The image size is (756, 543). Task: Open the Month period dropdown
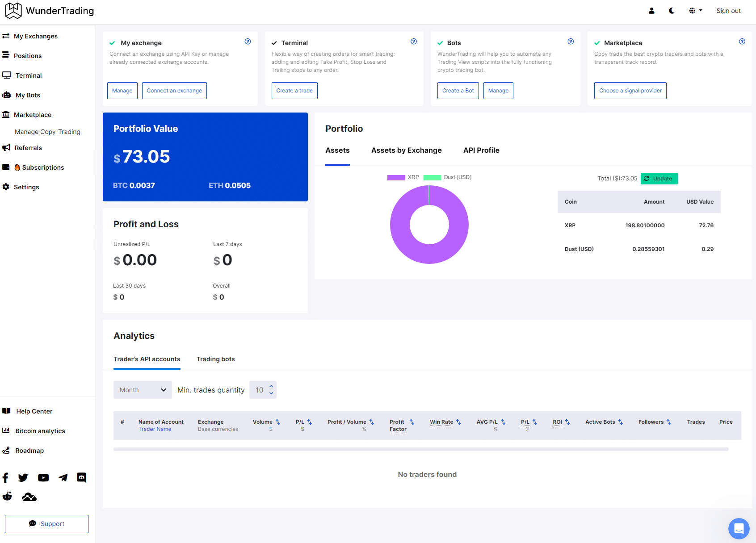[143, 390]
